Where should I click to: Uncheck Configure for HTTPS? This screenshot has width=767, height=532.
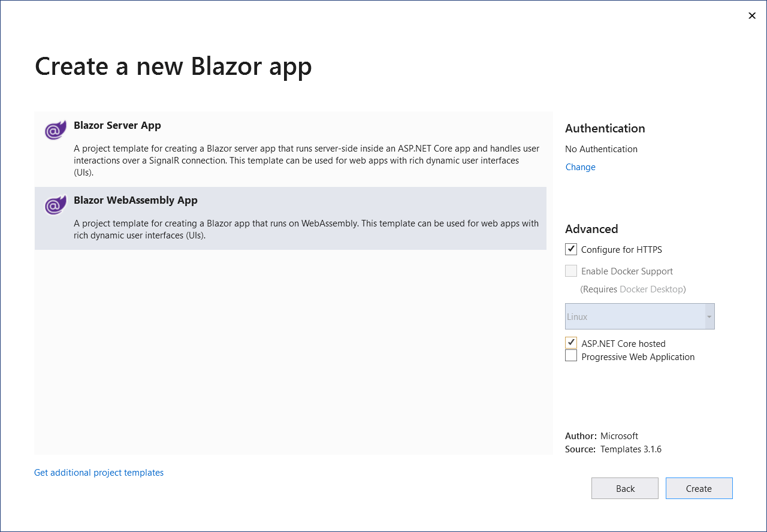pyautogui.click(x=571, y=249)
